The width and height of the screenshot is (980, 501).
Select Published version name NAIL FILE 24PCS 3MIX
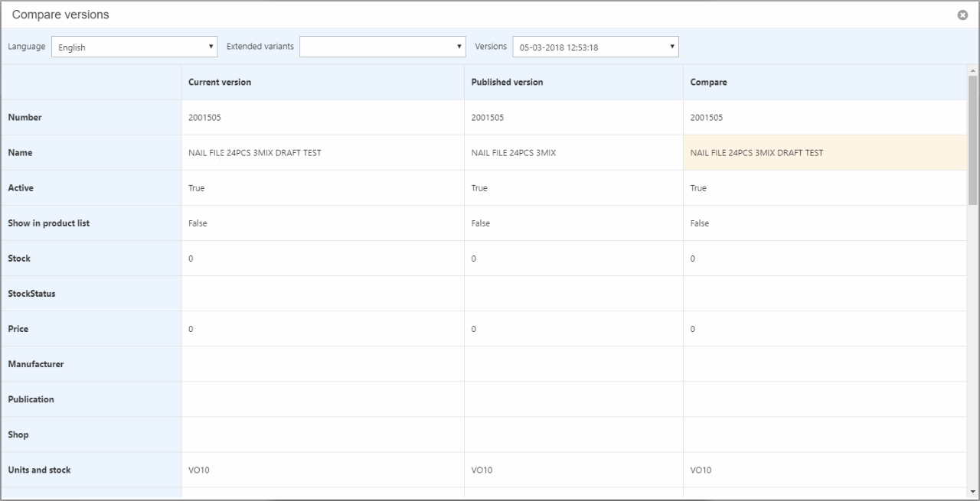pos(513,153)
